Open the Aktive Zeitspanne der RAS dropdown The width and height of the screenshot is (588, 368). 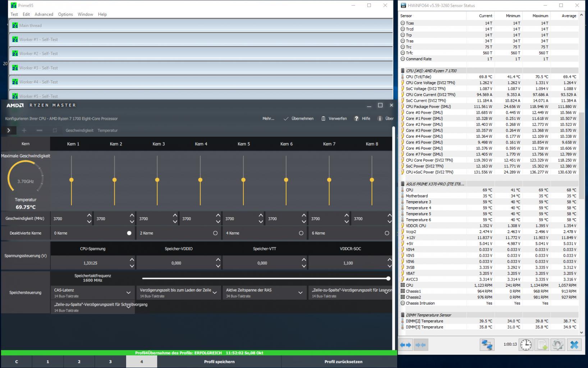pyautogui.click(x=264, y=292)
